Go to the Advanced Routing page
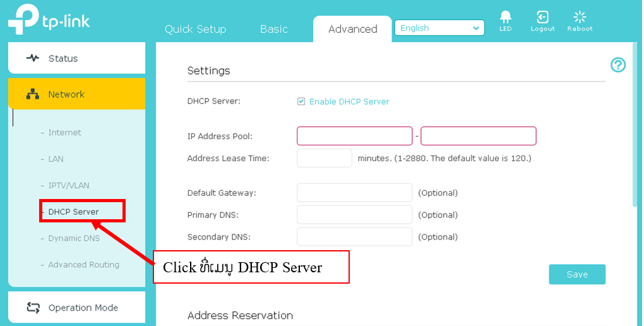The image size is (644, 326). 83,265
